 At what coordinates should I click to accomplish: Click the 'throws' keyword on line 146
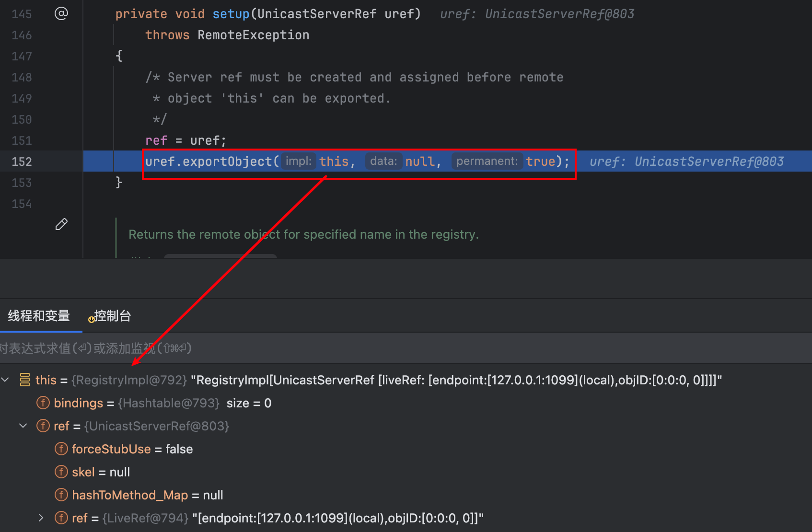click(x=167, y=35)
